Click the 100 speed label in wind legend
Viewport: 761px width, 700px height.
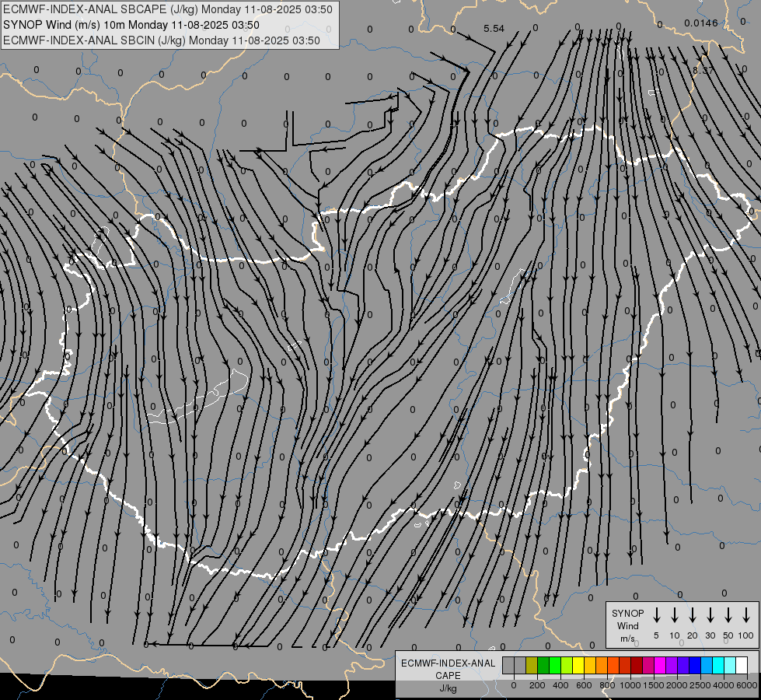746,635
